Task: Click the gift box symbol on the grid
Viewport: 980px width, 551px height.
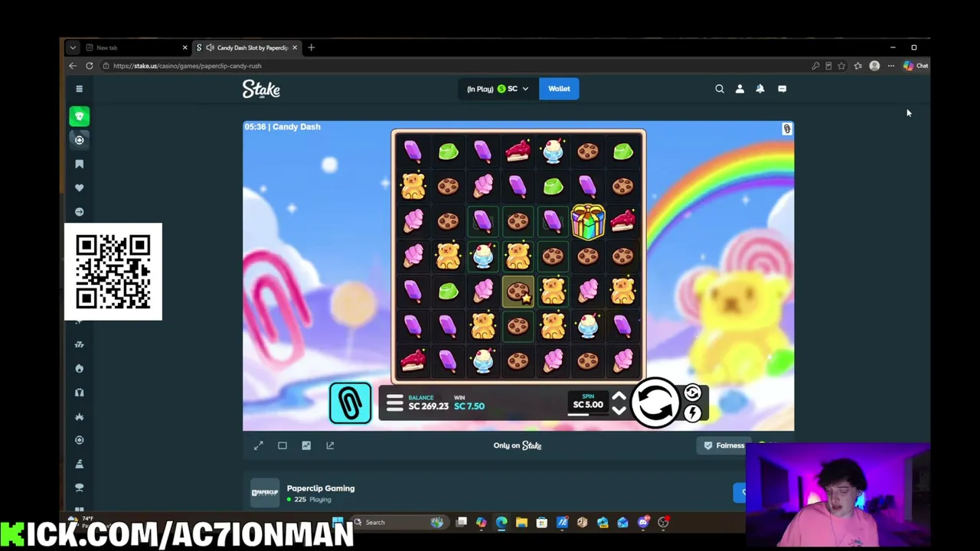Action: pos(587,221)
